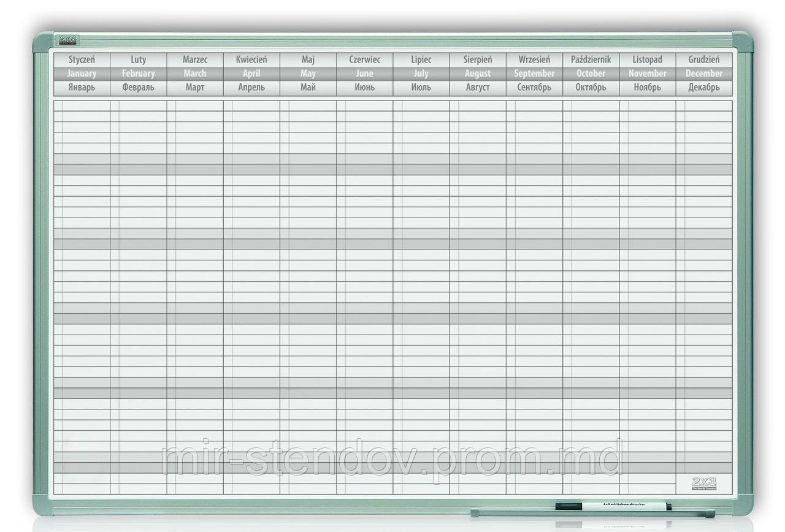The height and width of the screenshot is (532, 785).
Task: Select the Październik column header
Action: (591, 59)
